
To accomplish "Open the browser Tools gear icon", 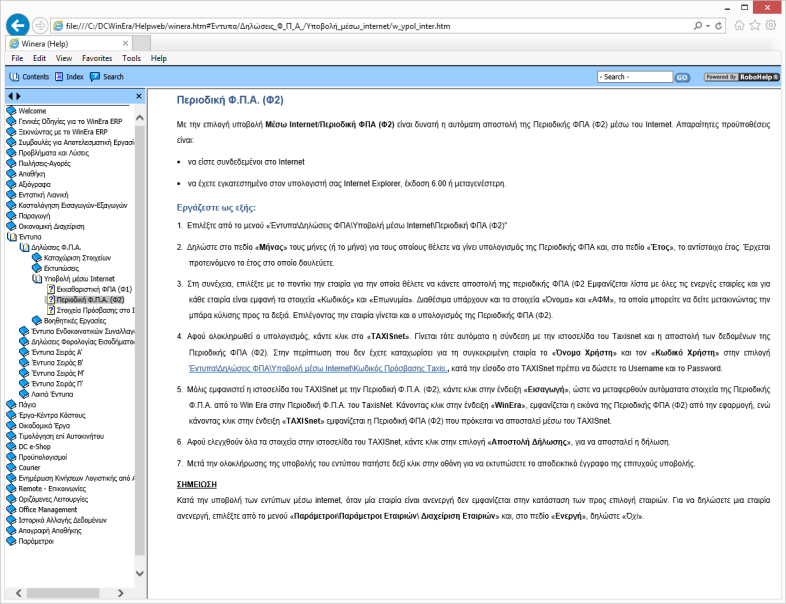I will 770,25.
